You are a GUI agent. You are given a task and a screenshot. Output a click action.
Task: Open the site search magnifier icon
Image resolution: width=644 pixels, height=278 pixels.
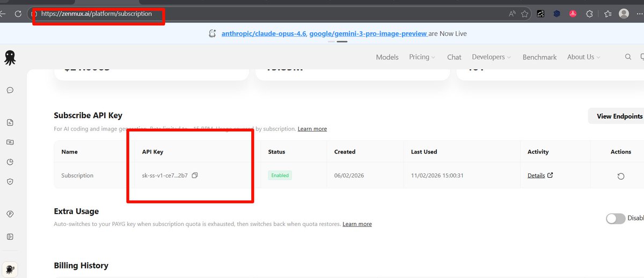(628, 57)
